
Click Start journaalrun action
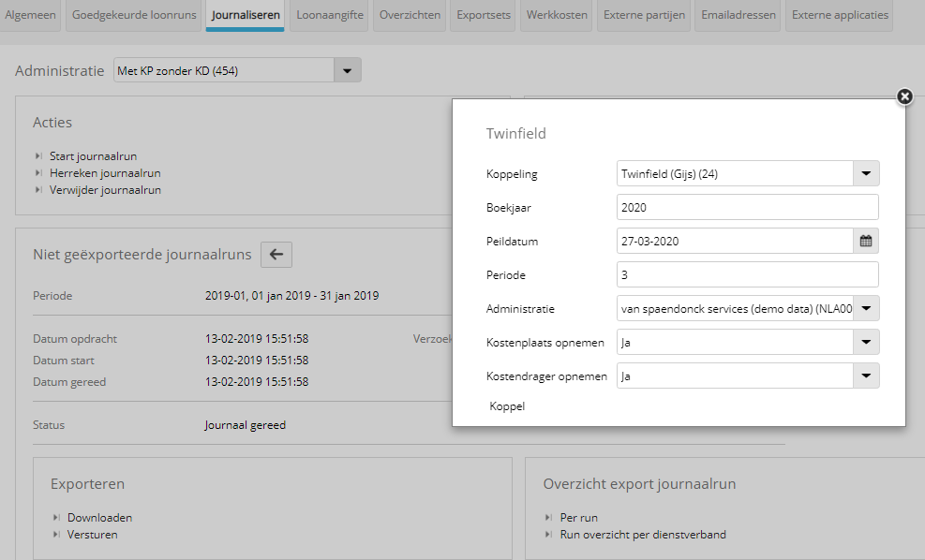click(x=93, y=156)
